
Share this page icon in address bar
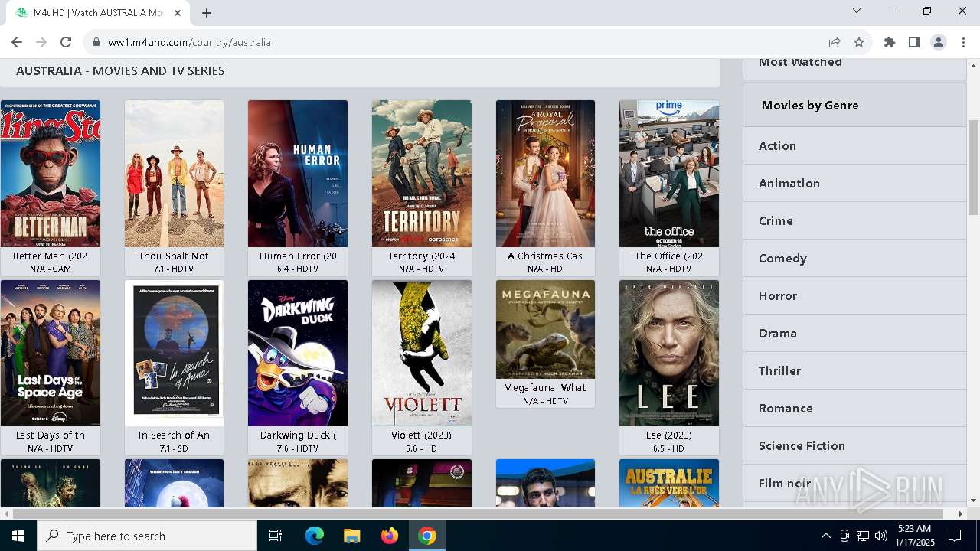click(835, 42)
